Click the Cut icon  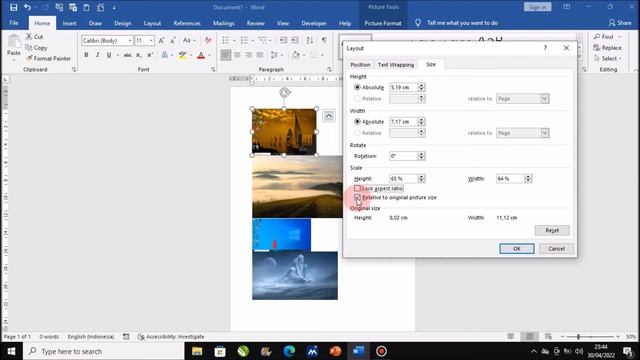29,36
